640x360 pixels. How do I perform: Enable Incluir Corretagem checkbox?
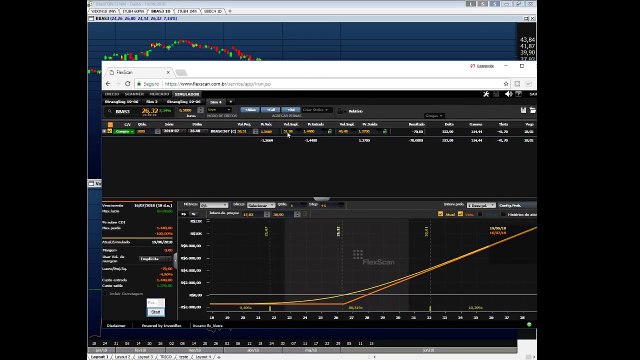[x=105, y=293]
